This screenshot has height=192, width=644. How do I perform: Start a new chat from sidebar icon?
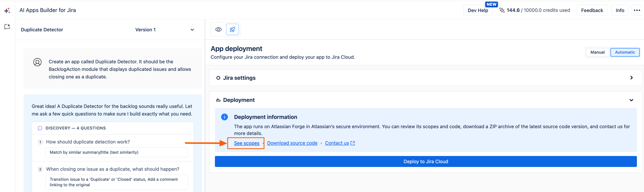pos(7,27)
